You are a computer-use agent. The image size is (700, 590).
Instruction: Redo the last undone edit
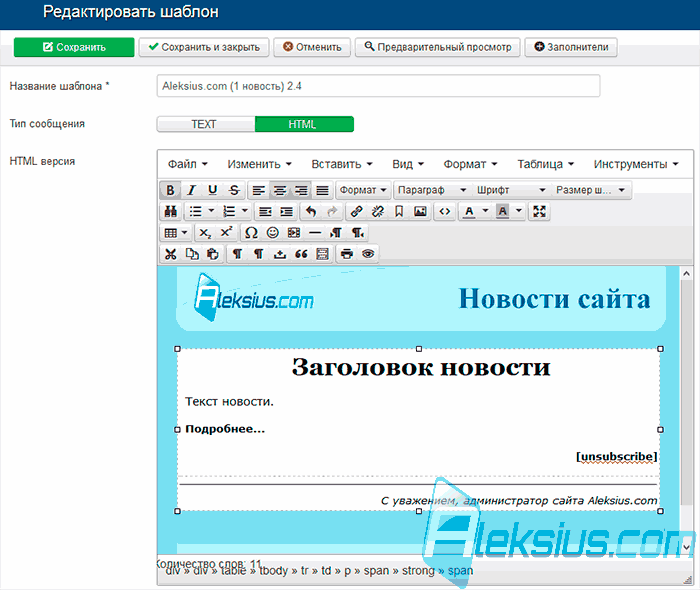(332, 212)
